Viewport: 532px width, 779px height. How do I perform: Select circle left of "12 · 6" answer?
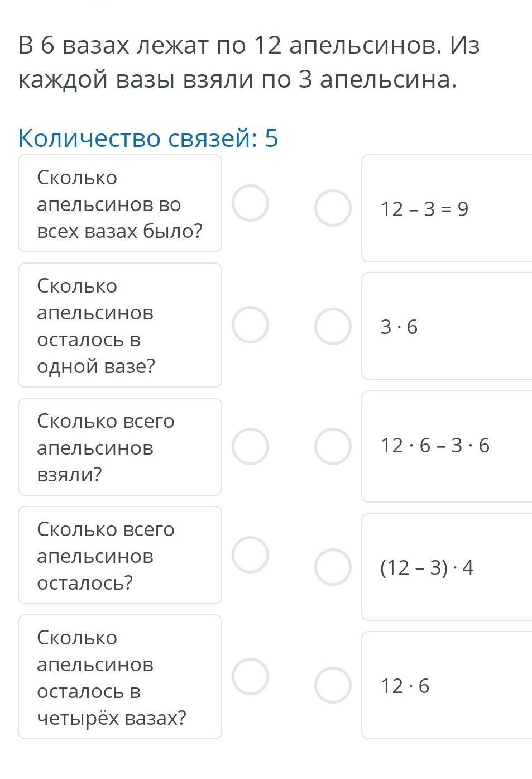point(333,685)
